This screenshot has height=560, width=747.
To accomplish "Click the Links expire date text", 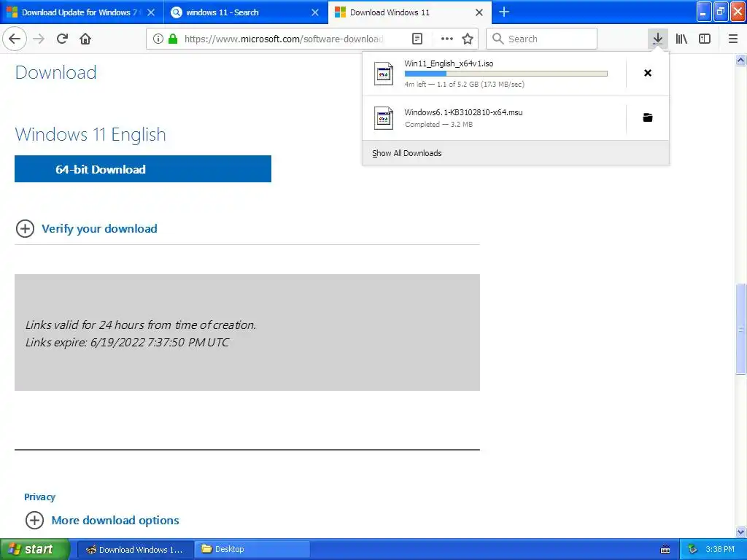I will click(127, 343).
